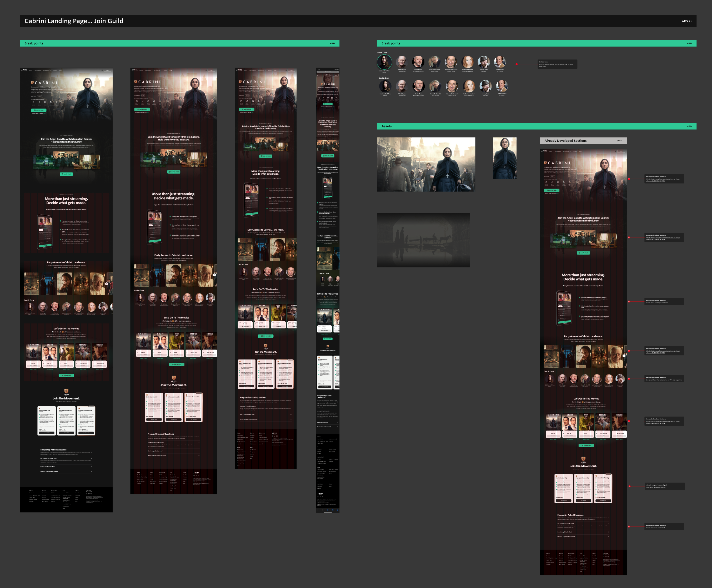This screenshot has height=588, width=712.
Task: Click the 'Cast and crew' annotation note
Action: [x=557, y=64]
